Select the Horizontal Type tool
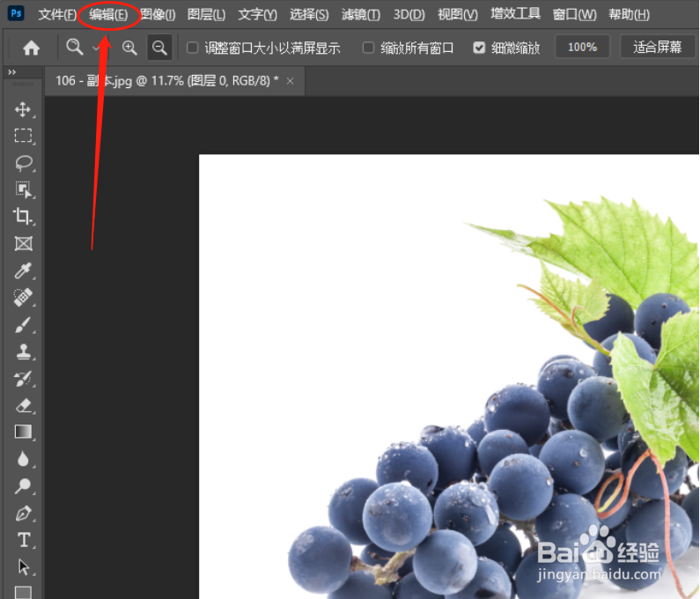Screen dimensions: 700x599 click(x=23, y=540)
